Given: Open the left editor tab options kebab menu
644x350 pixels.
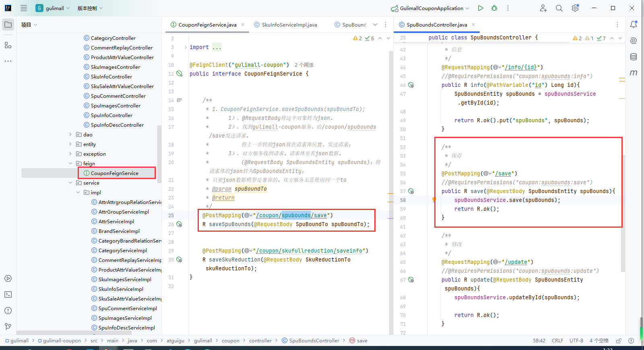Looking at the screenshot, I should (386, 25).
